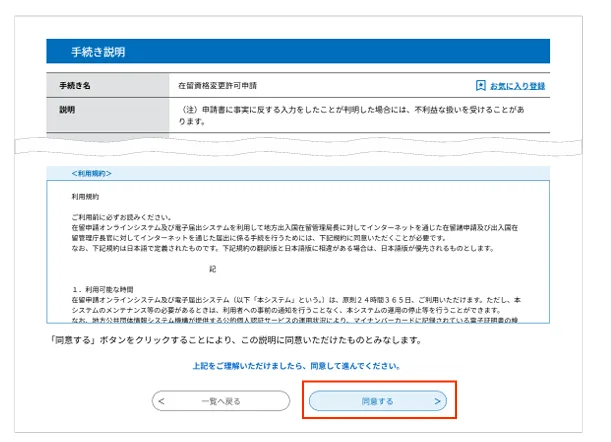This screenshot has width=611, height=442.
Task: Click the bookmark icon beside お気に入り登録
Action: click(x=480, y=85)
